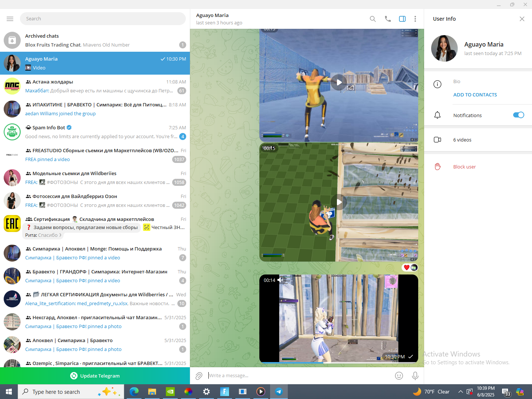Start a voice call with Aguayo Maria

click(x=388, y=19)
